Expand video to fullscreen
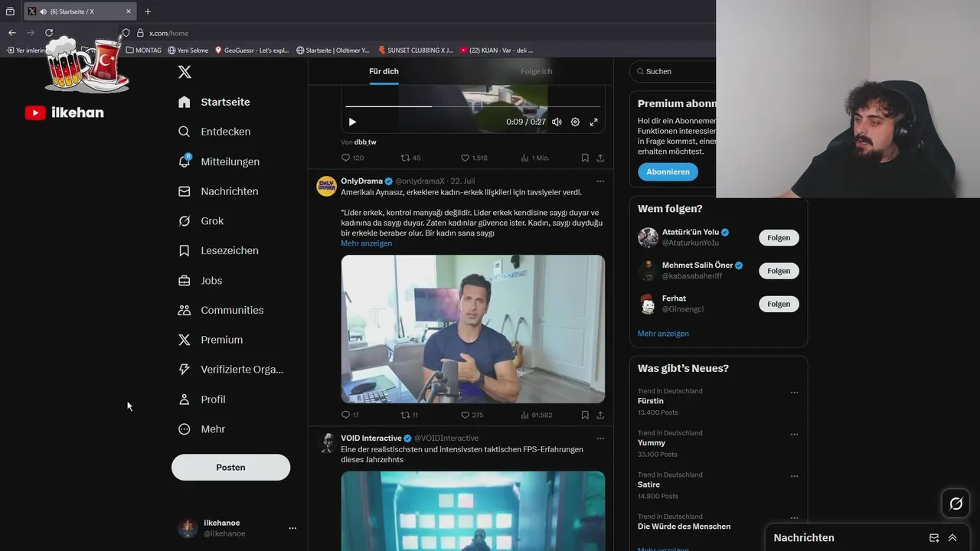This screenshot has height=551, width=980. [x=593, y=122]
